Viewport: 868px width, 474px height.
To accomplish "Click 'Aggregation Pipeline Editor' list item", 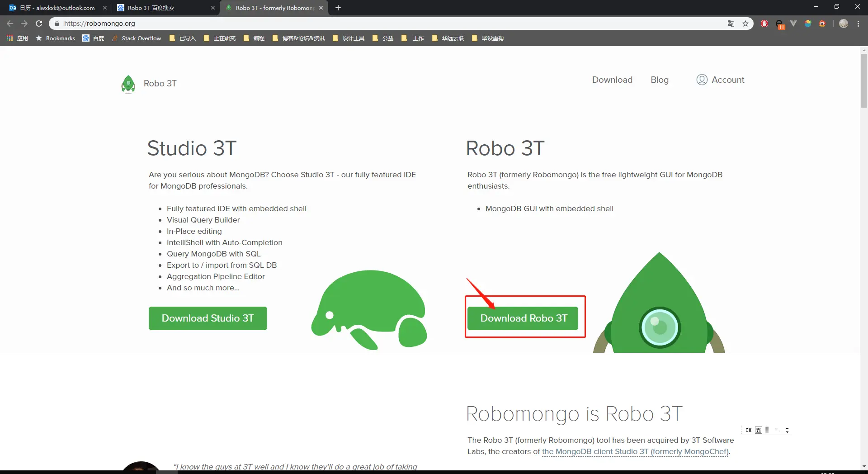I will (x=216, y=276).
